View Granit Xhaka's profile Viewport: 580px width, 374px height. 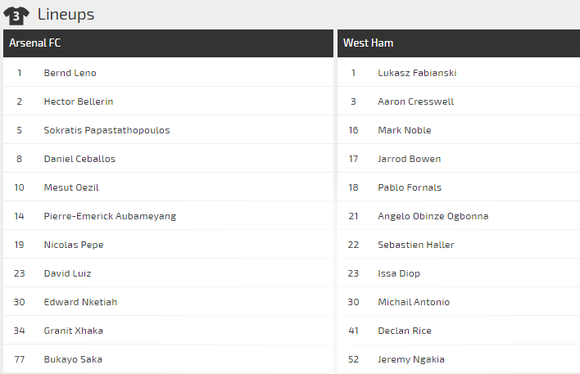click(73, 331)
